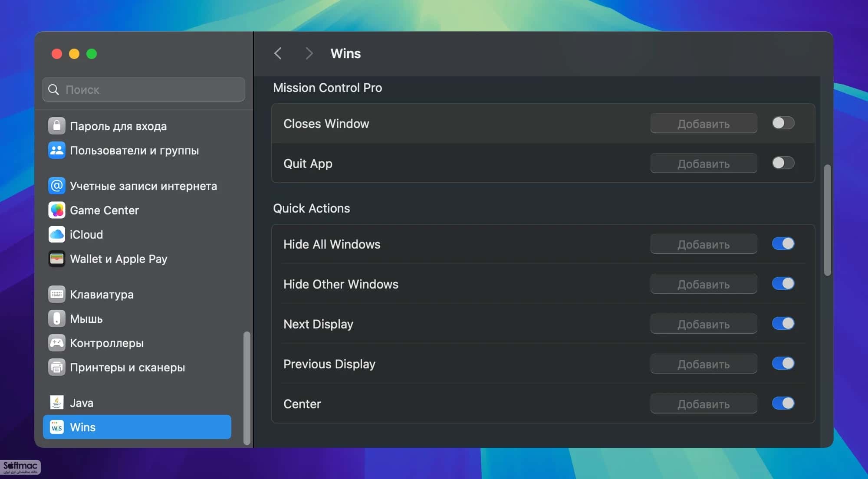The image size is (868, 479).
Task: Click the Контроллеры gamepad icon
Action: (x=56, y=343)
